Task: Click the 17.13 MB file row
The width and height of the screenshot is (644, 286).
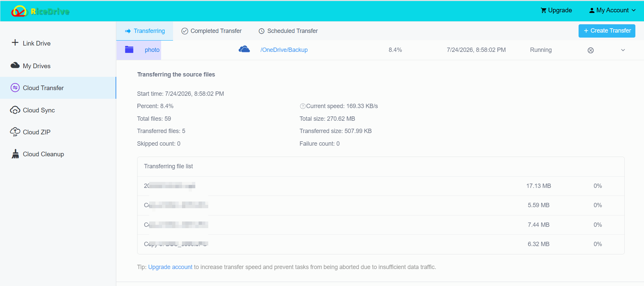Action: (381, 186)
